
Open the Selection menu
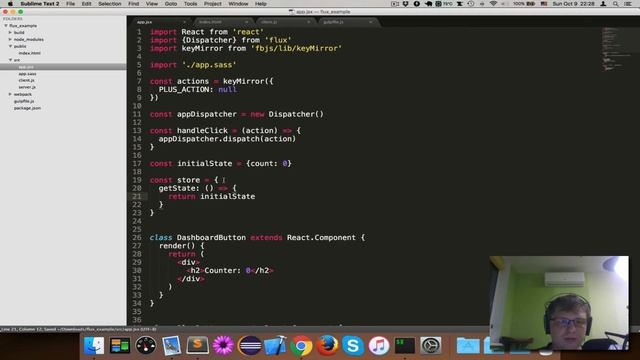[110, 4]
